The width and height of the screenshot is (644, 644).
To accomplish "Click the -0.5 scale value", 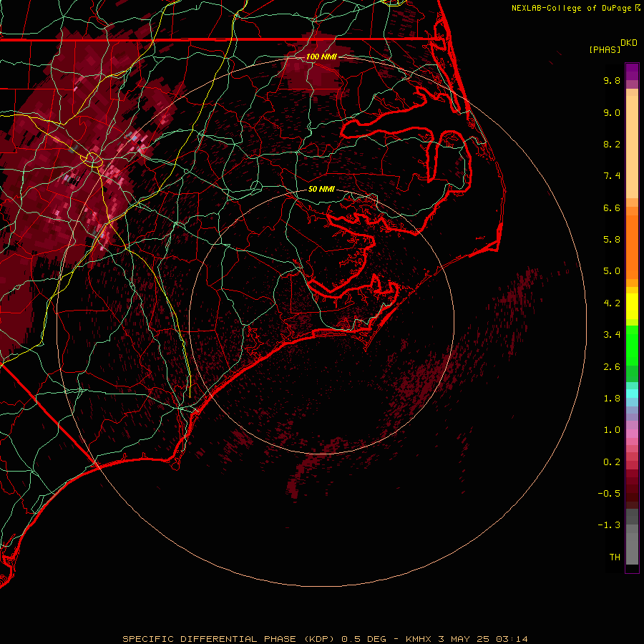I will [x=609, y=494].
